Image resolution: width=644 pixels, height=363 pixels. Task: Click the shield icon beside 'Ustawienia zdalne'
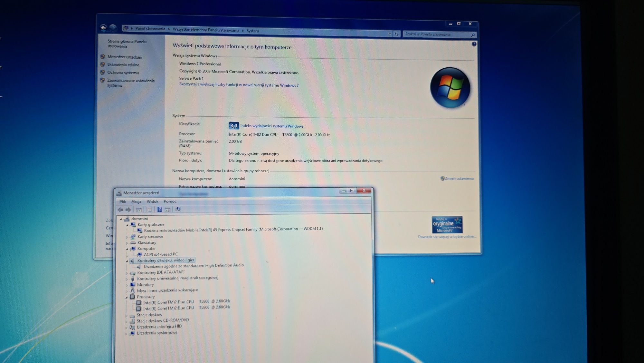click(103, 64)
